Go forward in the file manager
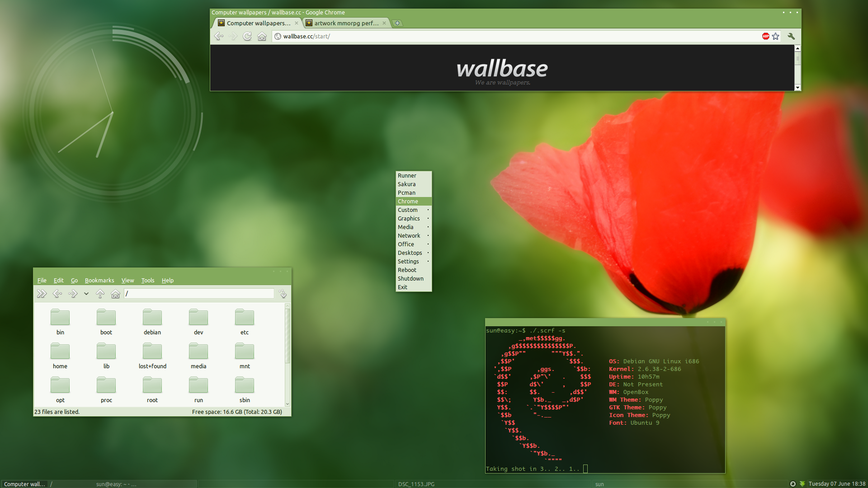This screenshot has width=868, height=488. [x=73, y=294]
